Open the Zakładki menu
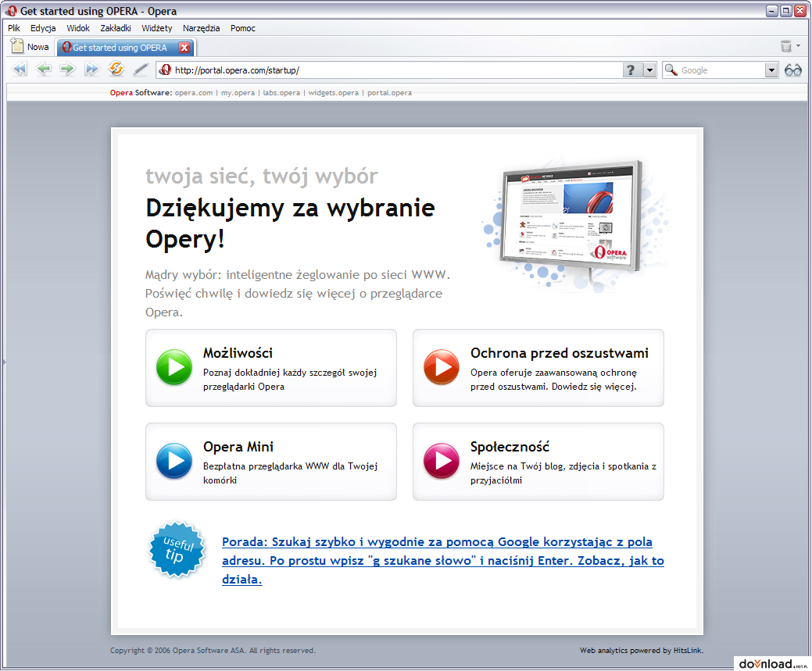The height and width of the screenshot is (671, 812). 116,28
